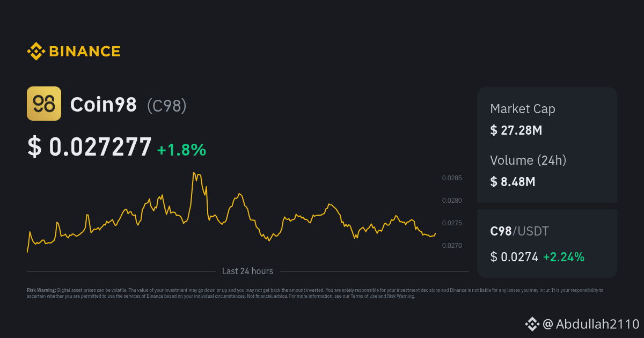Click the $ 27.28M market cap value
This screenshot has height=338, width=644.
[516, 130]
